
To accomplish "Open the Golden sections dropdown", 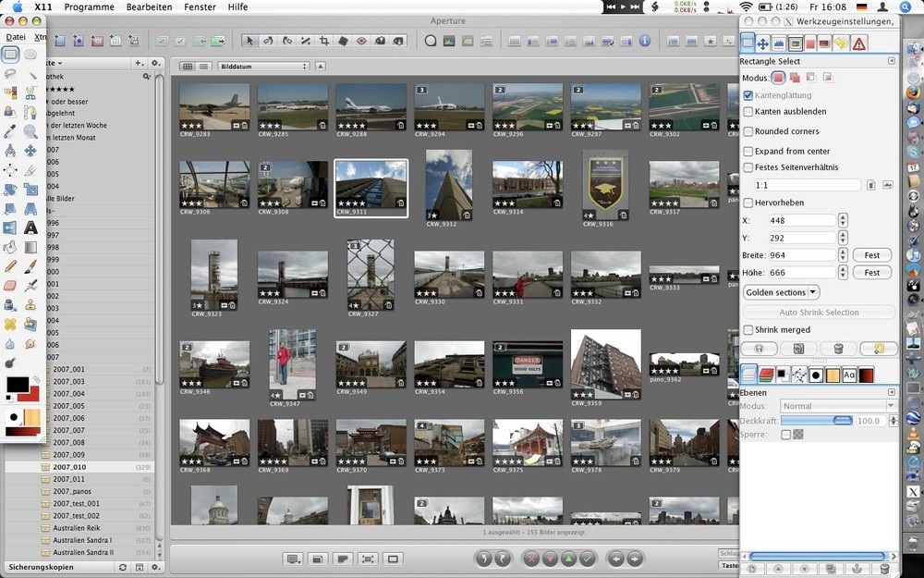I will (x=779, y=291).
